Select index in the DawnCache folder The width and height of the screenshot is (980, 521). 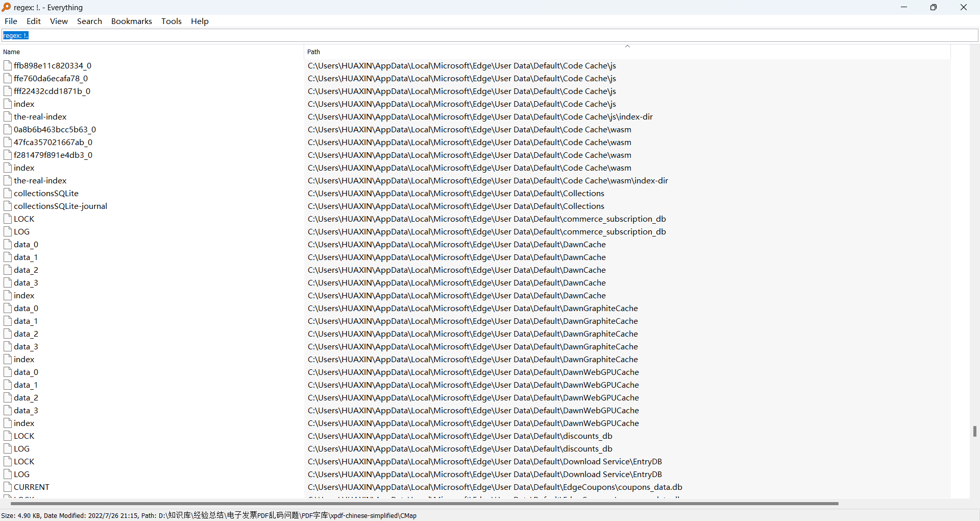click(x=24, y=295)
